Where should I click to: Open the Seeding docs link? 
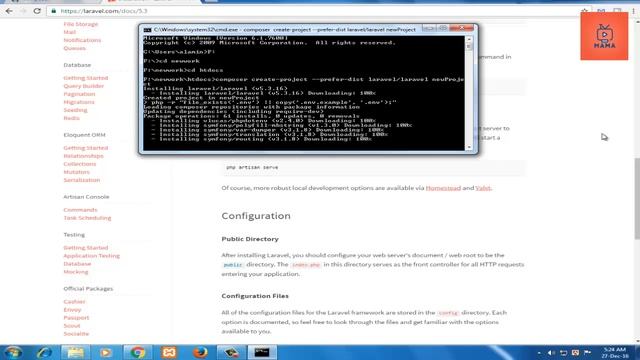pyautogui.click(x=75, y=110)
